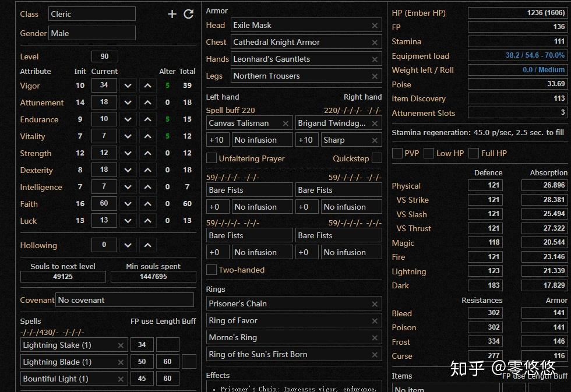
Task: Open the Class dropdown showing Cleric
Action: coord(92,14)
